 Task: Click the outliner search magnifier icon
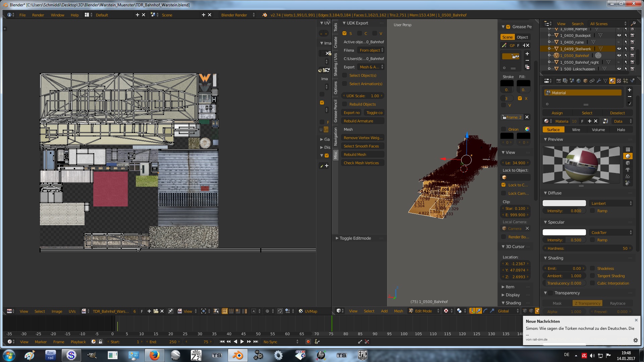point(633,23)
